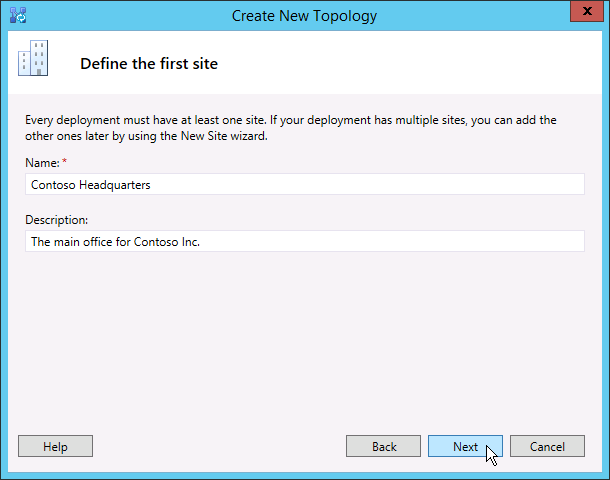Click the site buildings icon in header

point(33,58)
